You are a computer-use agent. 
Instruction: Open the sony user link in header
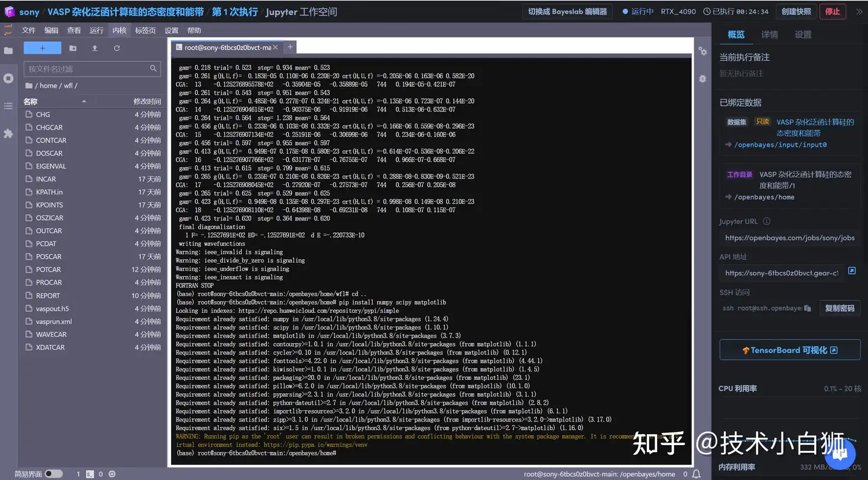29,12
